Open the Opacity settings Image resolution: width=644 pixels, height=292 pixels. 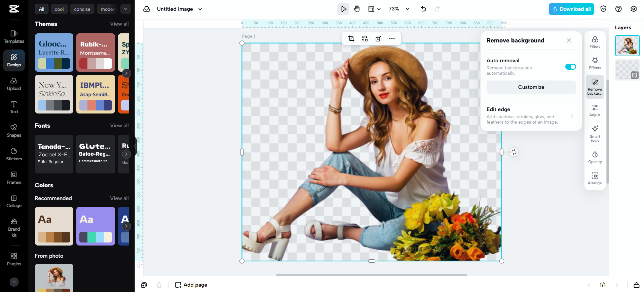[595, 157]
